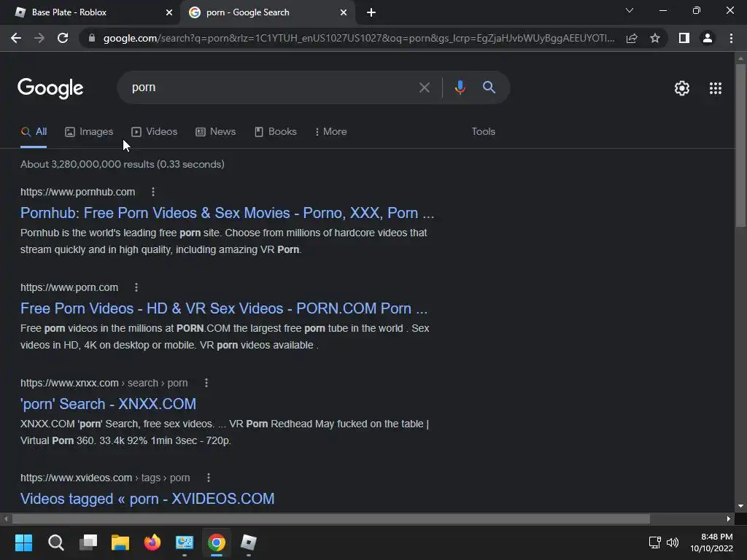This screenshot has width=747, height=560.
Task: Bookmark this page with the star icon
Action: coord(655,38)
